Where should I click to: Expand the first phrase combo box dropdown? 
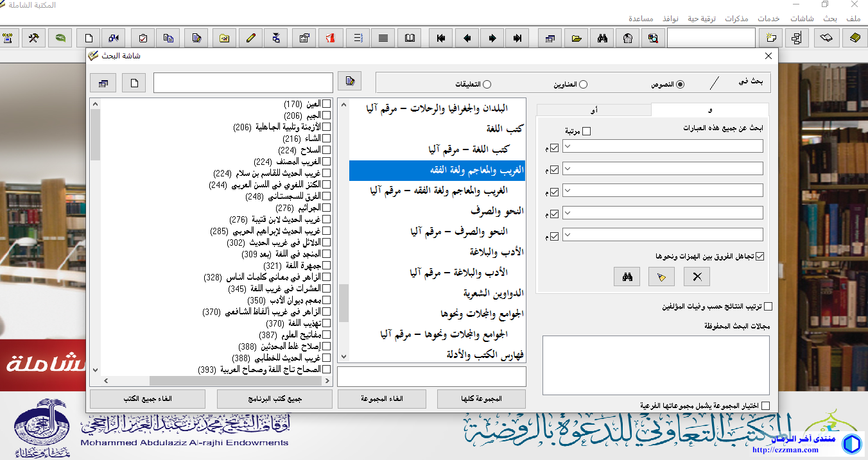click(x=567, y=146)
